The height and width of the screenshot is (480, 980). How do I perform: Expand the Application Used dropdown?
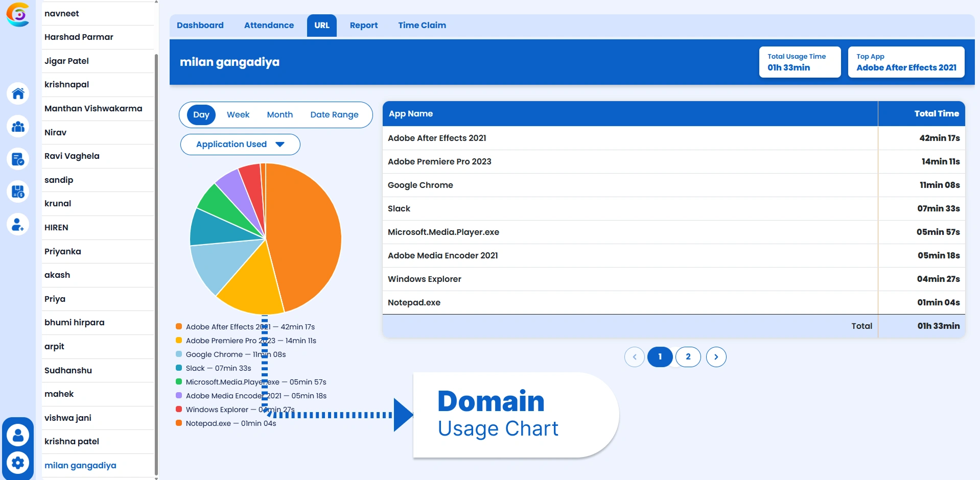[x=240, y=144]
